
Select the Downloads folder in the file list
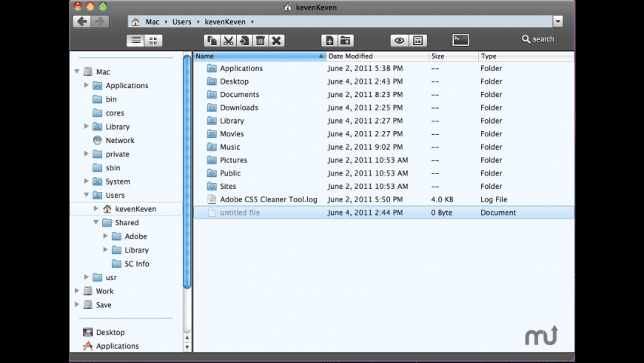coord(383,107)
